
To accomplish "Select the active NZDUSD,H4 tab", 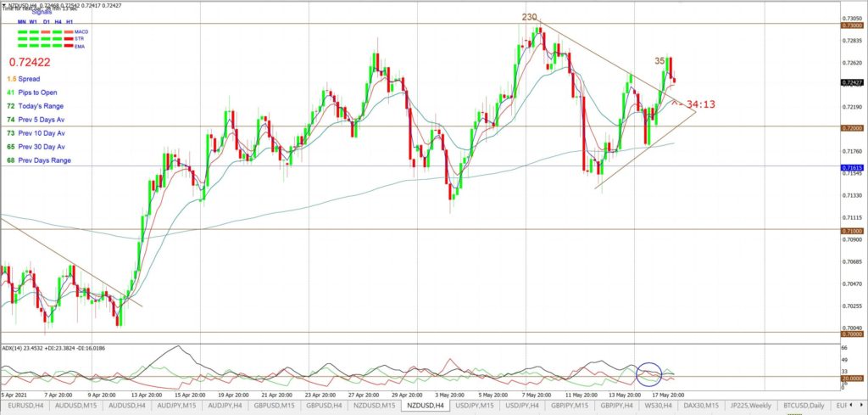I will [426, 407].
